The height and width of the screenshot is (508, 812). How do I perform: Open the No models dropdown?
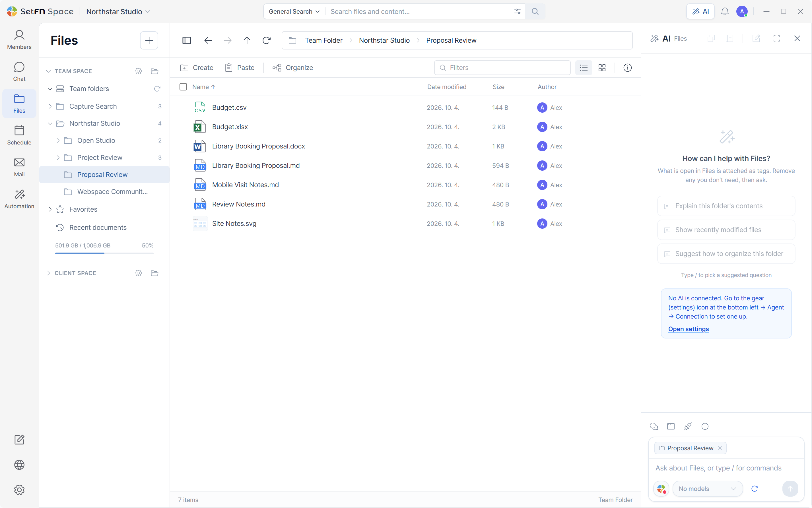click(x=708, y=488)
